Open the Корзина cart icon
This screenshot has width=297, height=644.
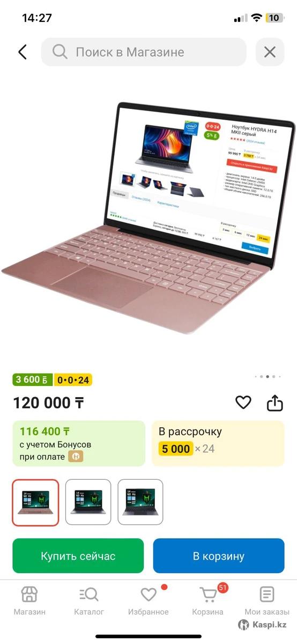tap(208, 602)
